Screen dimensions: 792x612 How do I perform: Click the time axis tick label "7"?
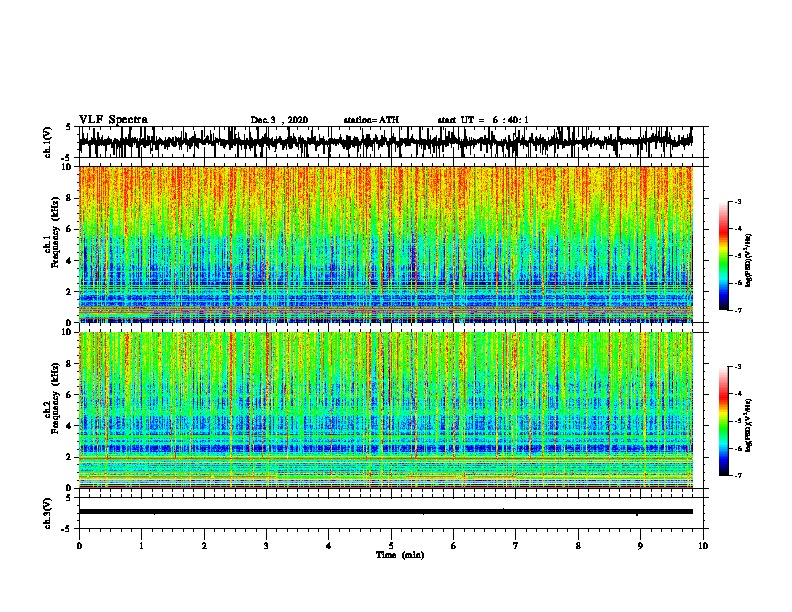coord(516,545)
